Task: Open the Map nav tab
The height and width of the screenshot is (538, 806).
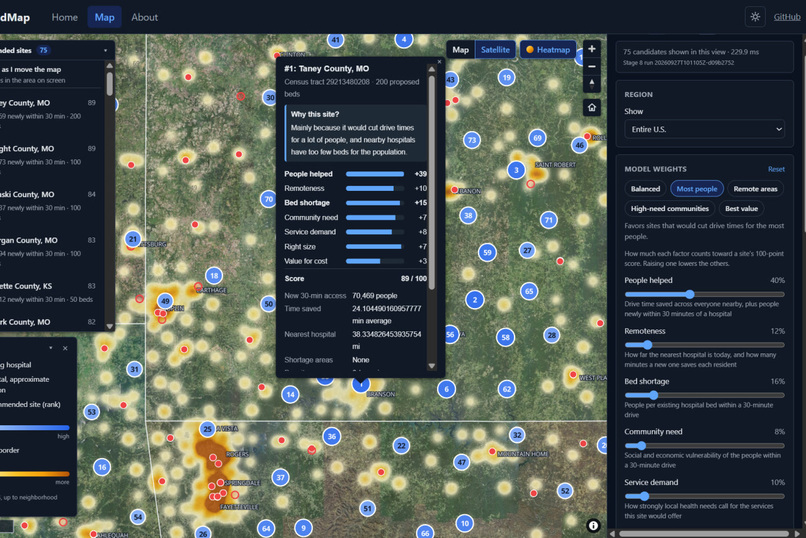Action: coord(104,17)
